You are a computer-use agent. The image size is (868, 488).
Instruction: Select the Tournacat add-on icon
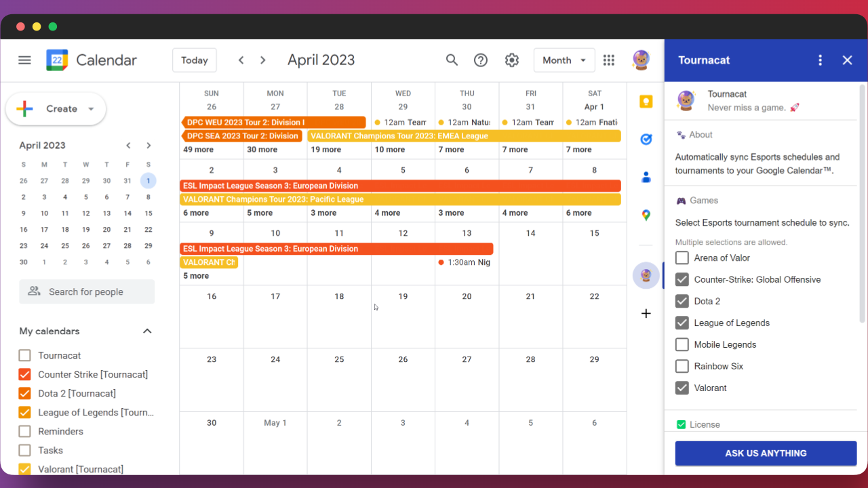coord(646,276)
